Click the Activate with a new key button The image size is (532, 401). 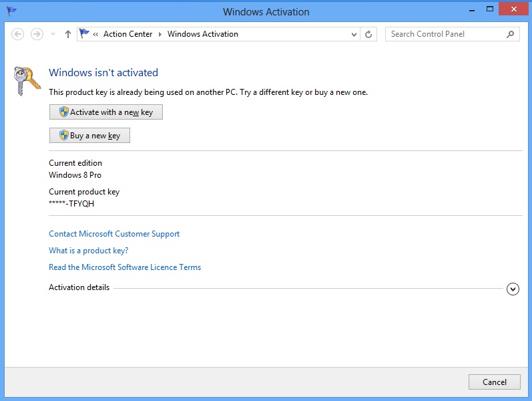click(x=106, y=112)
